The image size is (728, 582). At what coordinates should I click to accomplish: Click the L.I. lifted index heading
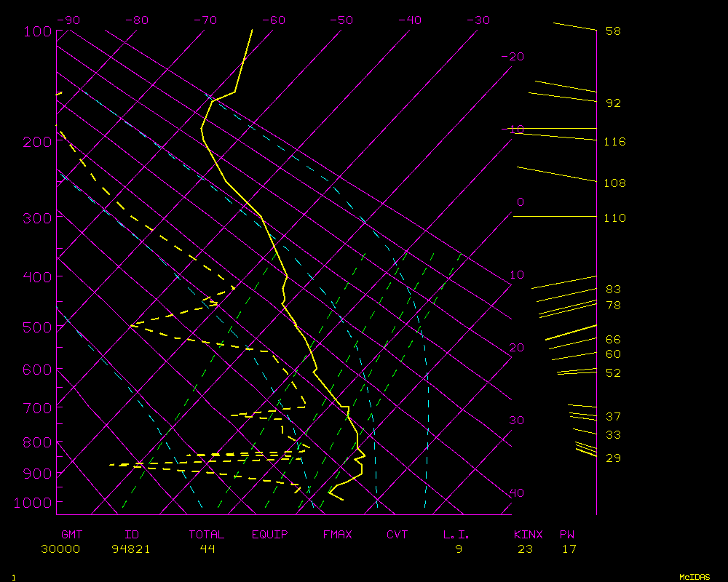(x=456, y=535)
